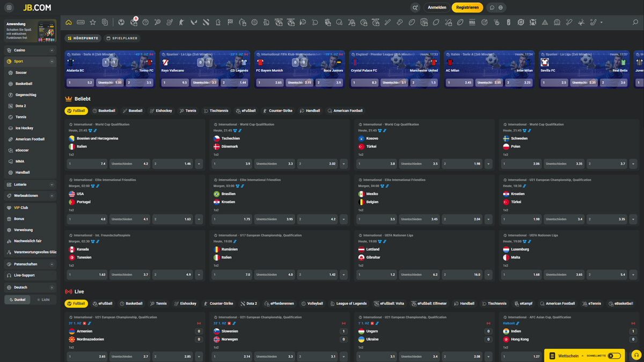This screenshot has height=362, width=644.
Task: Open the more-sports arrow in sports bar
Action: pos(602,23)
